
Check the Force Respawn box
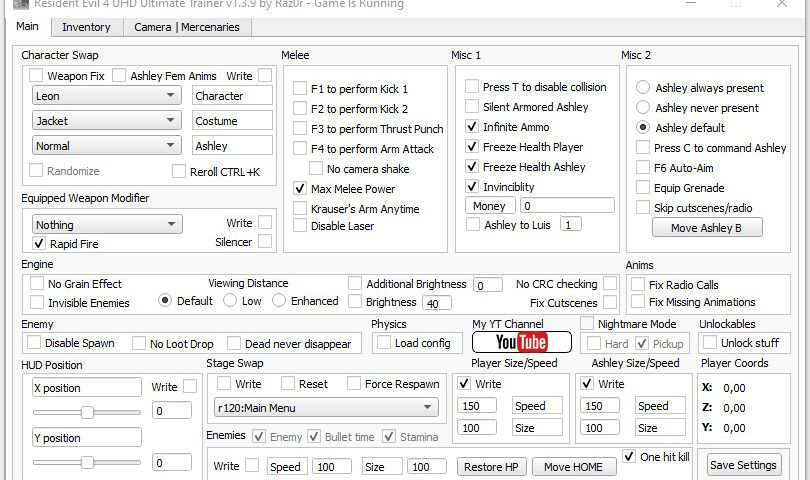pos(354,383)
